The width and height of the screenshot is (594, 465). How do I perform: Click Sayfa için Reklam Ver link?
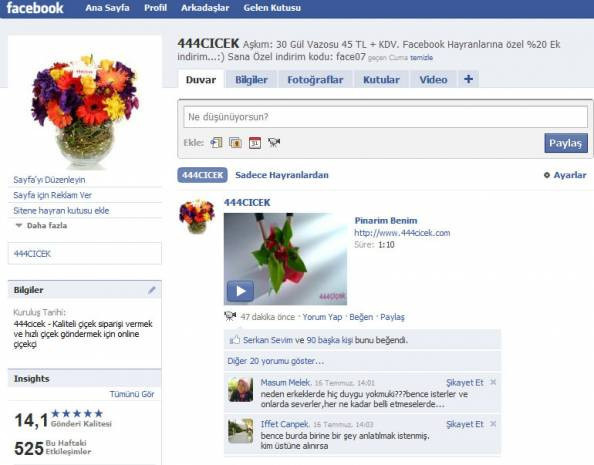[x=52, y=195]
